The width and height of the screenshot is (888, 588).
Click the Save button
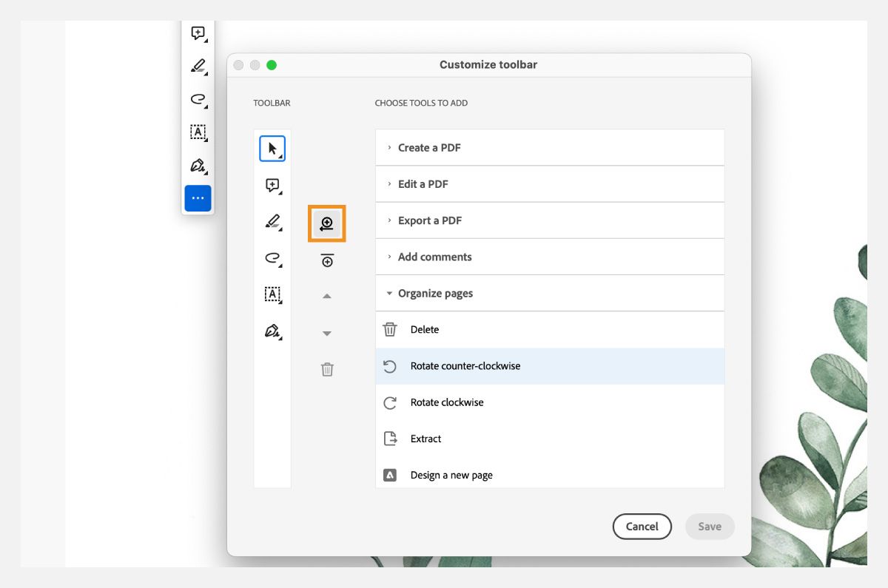tap(709, 526)
